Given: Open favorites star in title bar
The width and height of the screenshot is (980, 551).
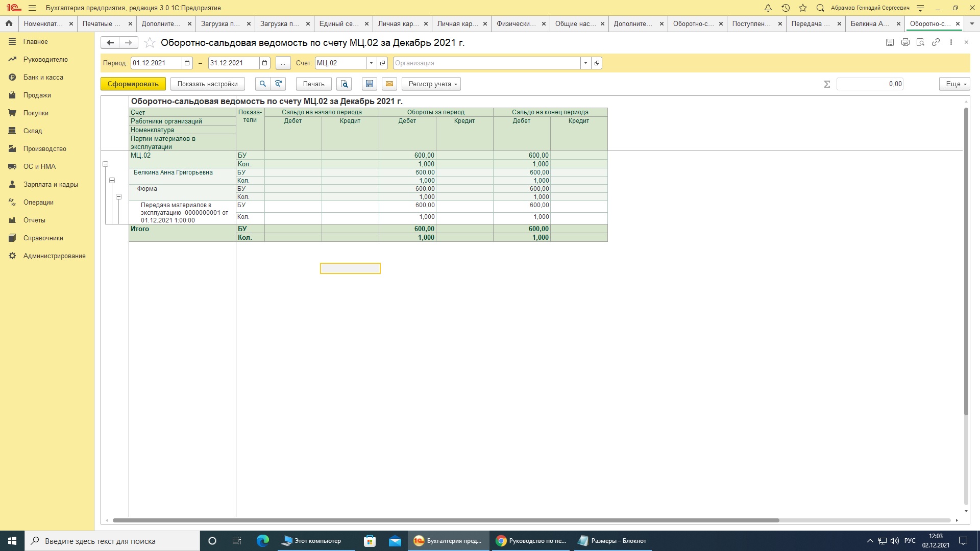Looking at the screenshot, I should tap(803, 8).
